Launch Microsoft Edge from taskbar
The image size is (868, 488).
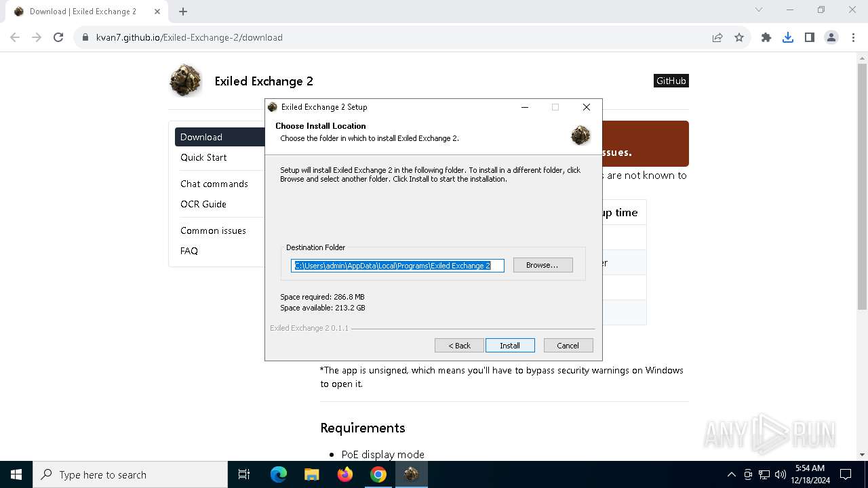click(x=279, y=474)
